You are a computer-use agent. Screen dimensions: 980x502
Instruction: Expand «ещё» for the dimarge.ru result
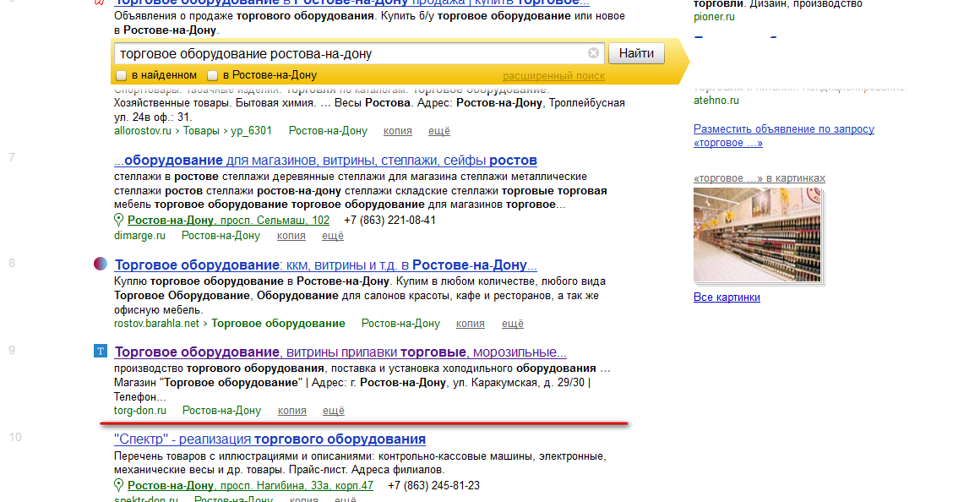333,236
